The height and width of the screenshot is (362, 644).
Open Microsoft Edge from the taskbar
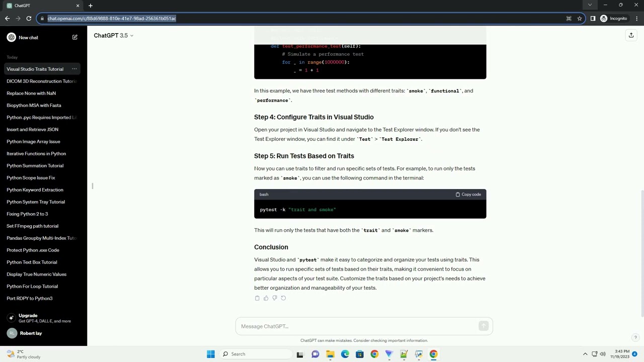tap(345, 354)
